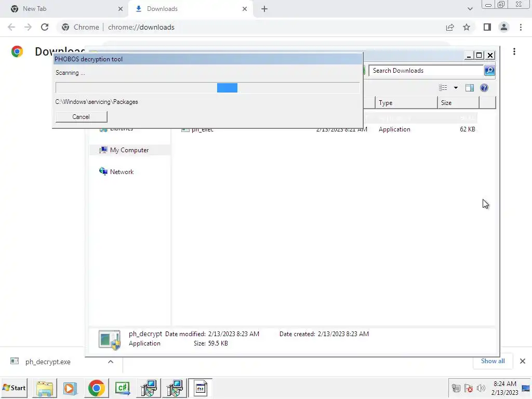Cancel the PHOBOS decryption scan
532x399 pixels.
(81, 117)
